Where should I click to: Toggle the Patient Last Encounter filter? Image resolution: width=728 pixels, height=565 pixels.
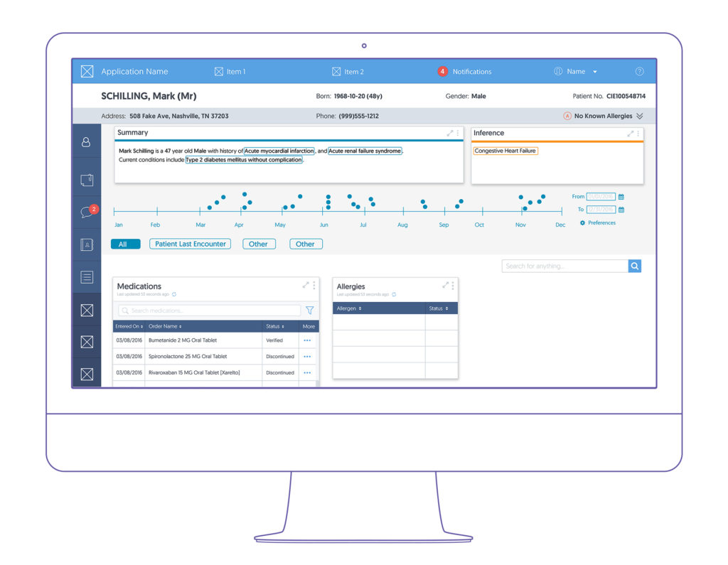tap(190, 244)
